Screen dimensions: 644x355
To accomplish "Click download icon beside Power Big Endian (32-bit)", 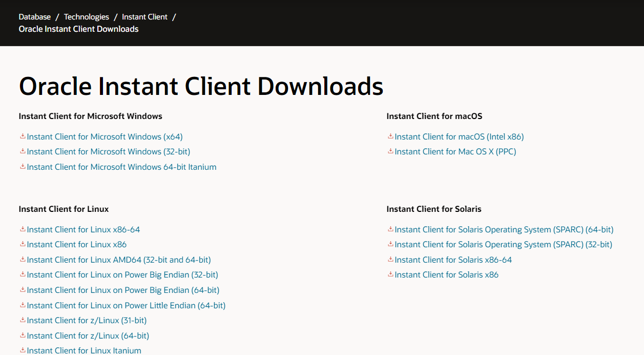I will click(x=23, y=274).
